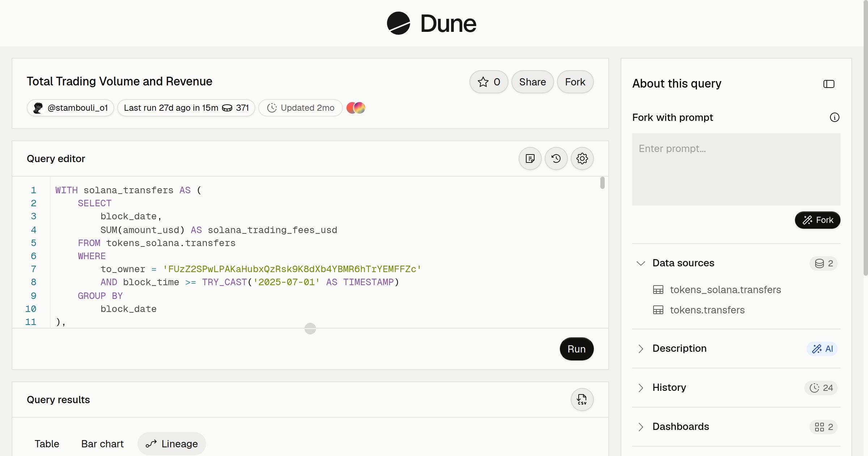Click solana_trading_fees_usd alias in code
Screen dimensions: 868x456
[272, 230]
